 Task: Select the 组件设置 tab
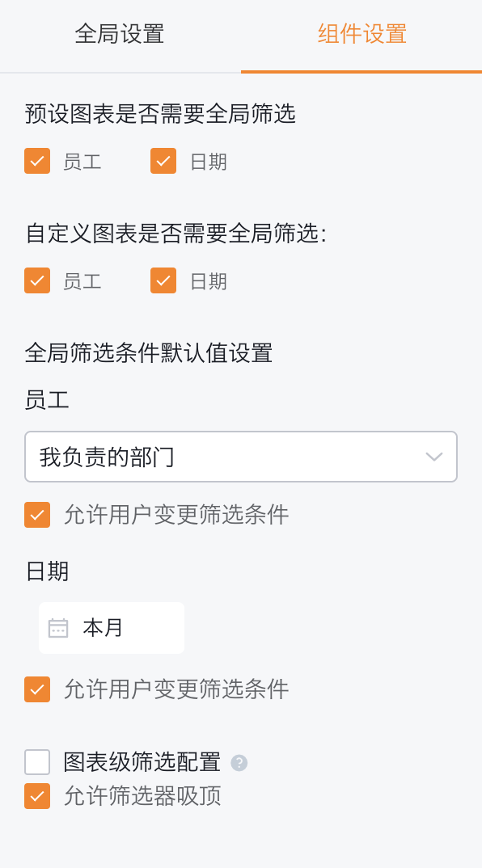coord(361,34)
